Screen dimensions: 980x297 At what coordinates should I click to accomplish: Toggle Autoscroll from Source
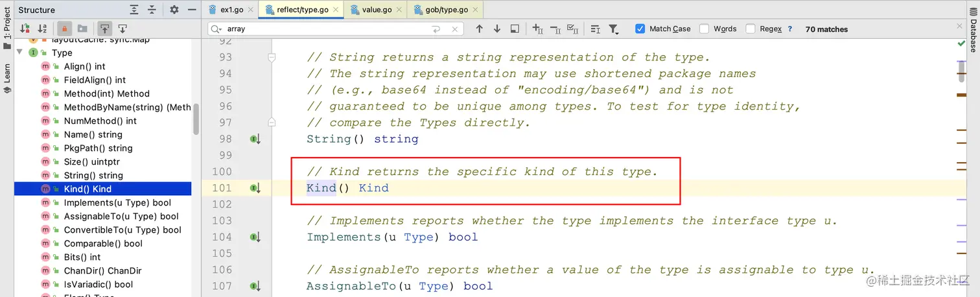(x=122, y=29)
